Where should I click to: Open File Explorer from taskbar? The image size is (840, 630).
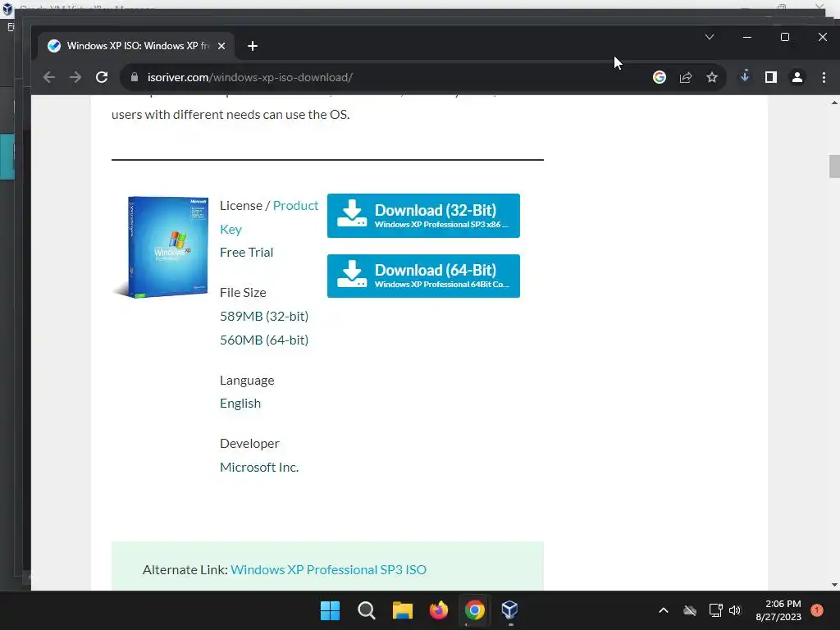402,610
